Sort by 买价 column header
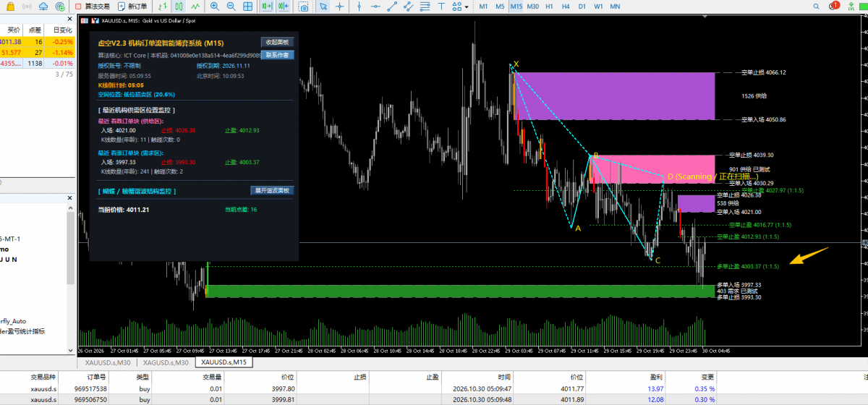Viewport: 868px width, 405px height. point(13,30)
